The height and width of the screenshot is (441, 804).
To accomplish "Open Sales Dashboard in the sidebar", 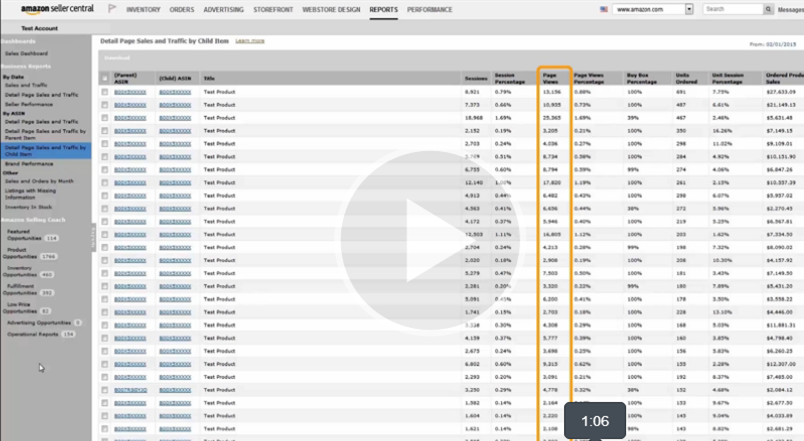I will click(x=26, y=53).
